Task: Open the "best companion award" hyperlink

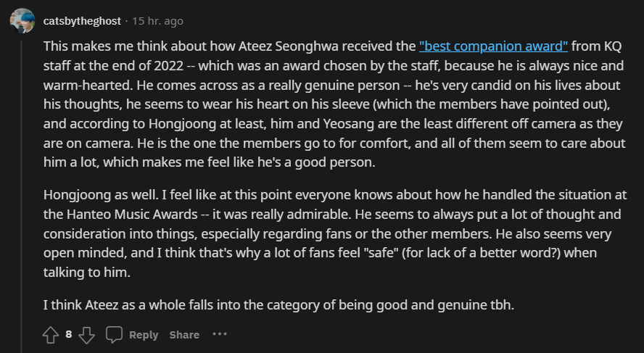Action: pos(493,45)
